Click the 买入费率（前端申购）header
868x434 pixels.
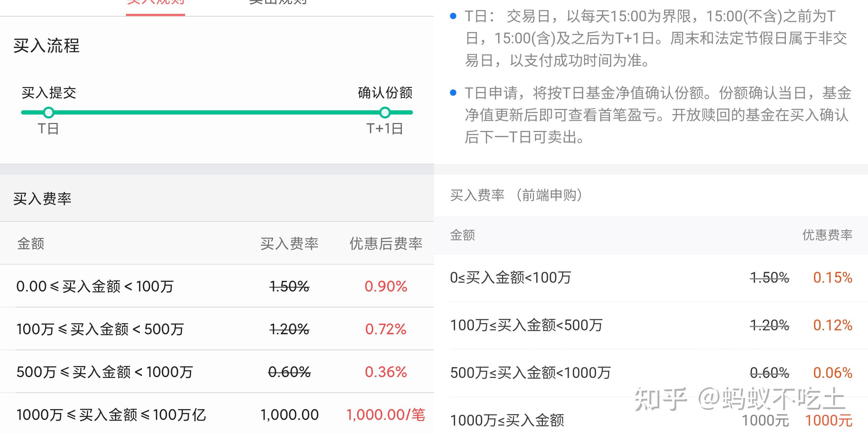click(x=516, y=195)
